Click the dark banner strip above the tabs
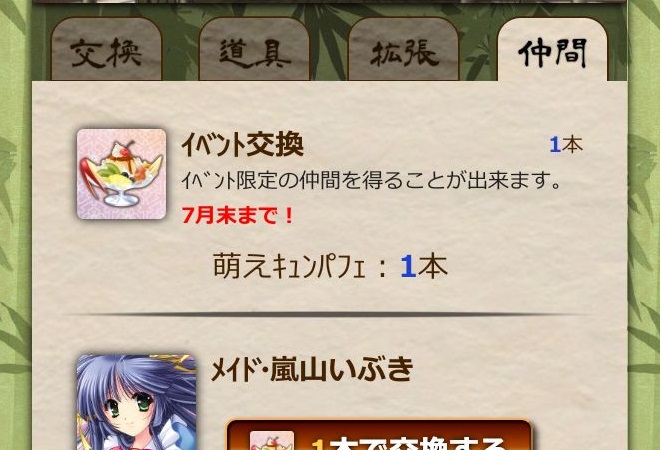 click(330, 2)
